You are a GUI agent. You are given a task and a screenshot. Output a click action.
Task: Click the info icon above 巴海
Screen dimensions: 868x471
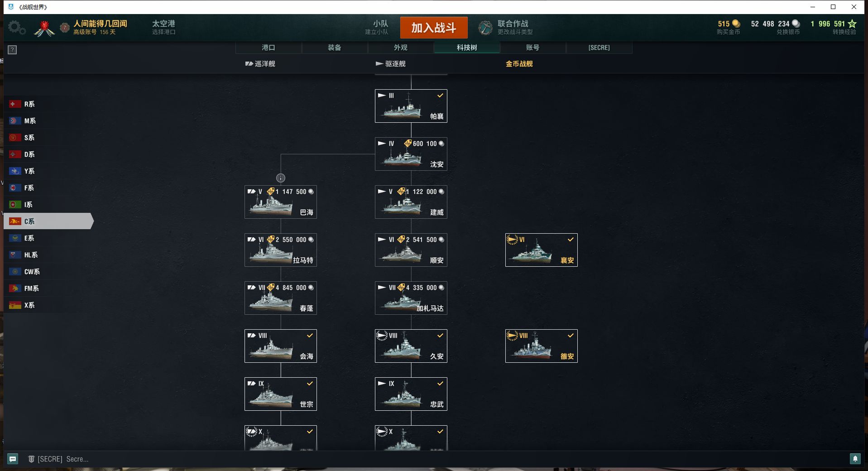281,178
